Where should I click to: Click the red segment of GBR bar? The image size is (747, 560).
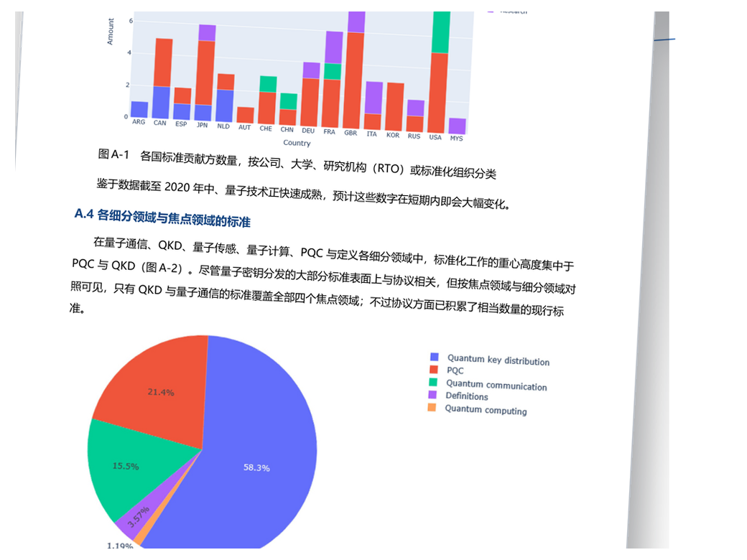[x=353, y=80]
